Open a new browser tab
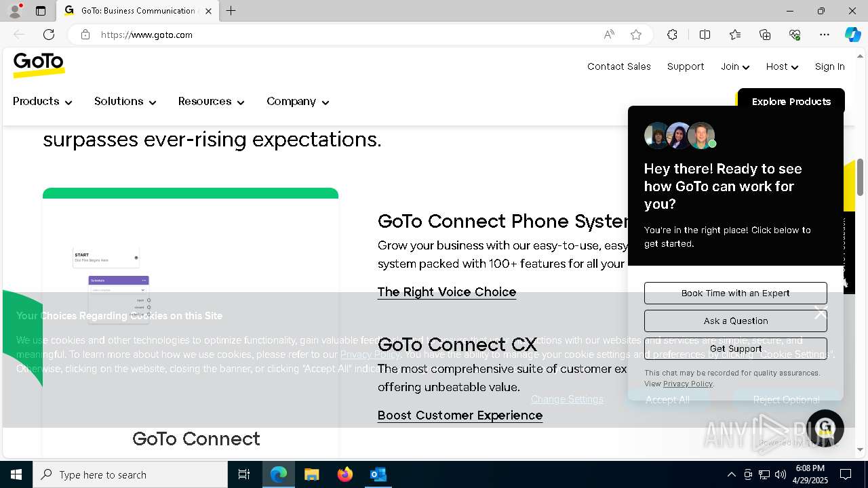868x488 pixels. point(231,11)
